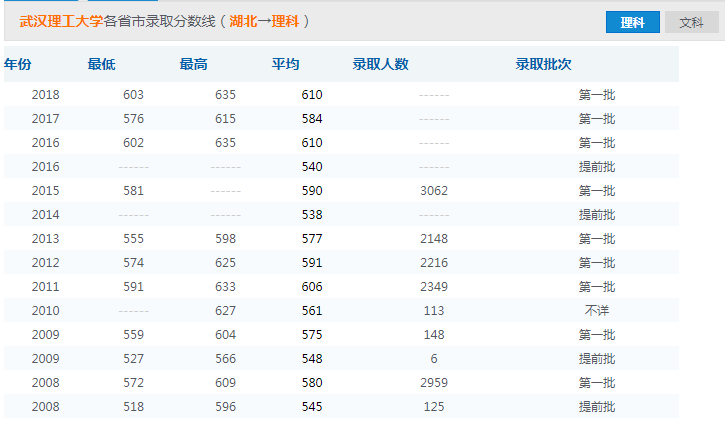Screen dimensions: 725x421
Task: Switch to the 理科 tab
Action: pos(632,22)
